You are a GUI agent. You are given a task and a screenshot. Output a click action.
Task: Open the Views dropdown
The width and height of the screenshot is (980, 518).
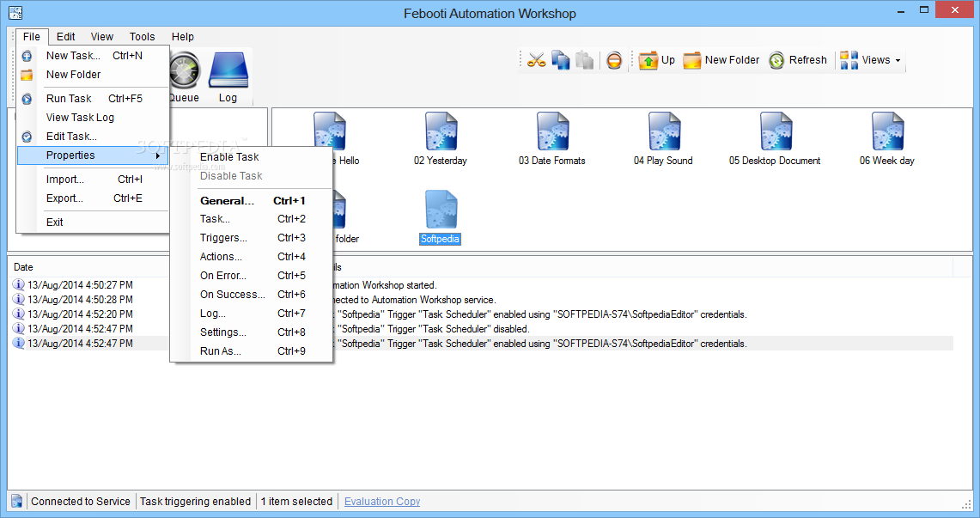(871, 60)
